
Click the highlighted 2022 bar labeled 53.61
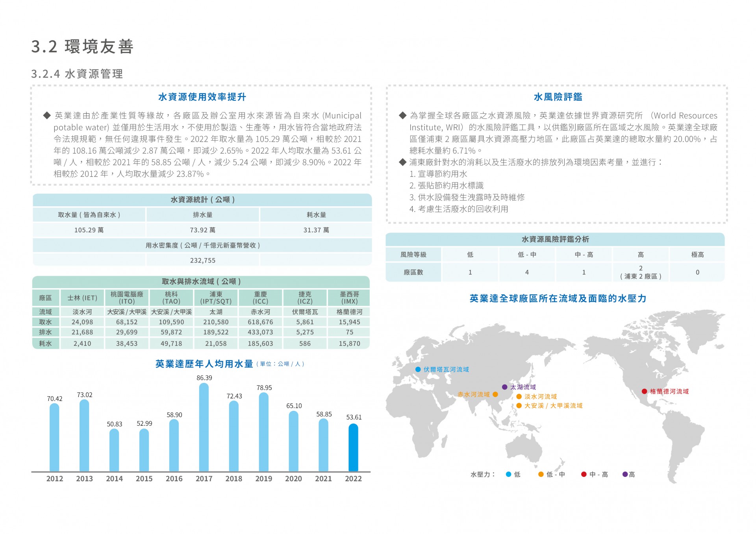[353, 447]
